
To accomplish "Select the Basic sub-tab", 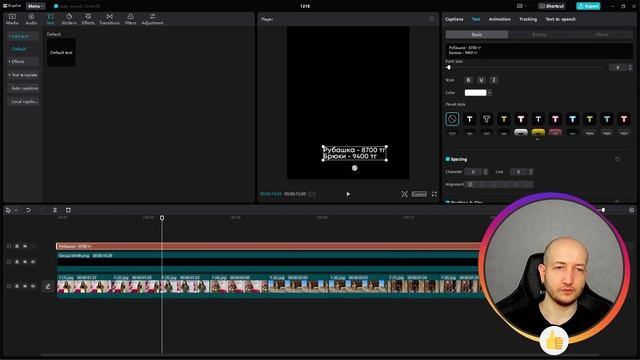I will click(477, 35).
